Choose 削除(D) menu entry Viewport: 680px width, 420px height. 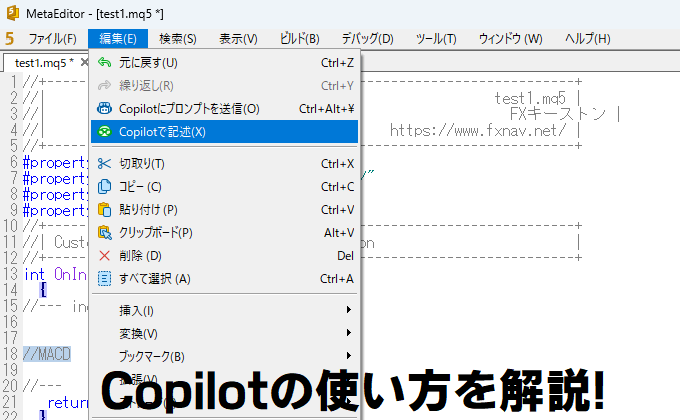[x=225, y=256]
